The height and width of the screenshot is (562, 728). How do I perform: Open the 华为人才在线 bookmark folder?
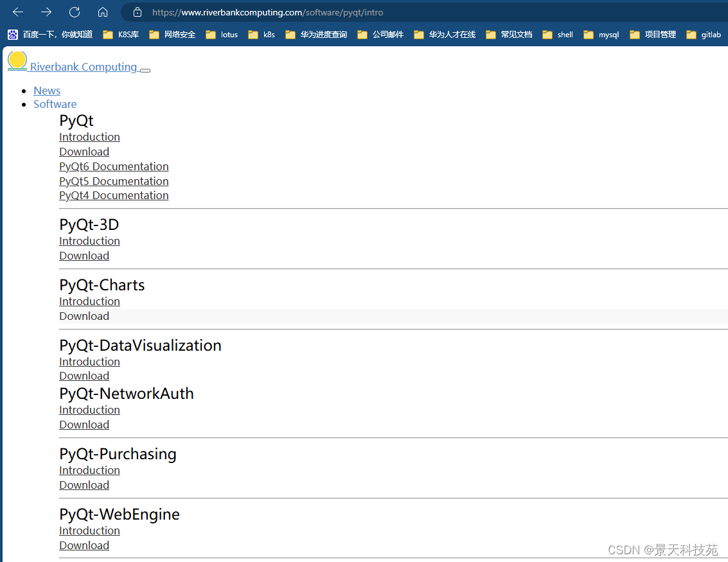[x=445, y=34]
